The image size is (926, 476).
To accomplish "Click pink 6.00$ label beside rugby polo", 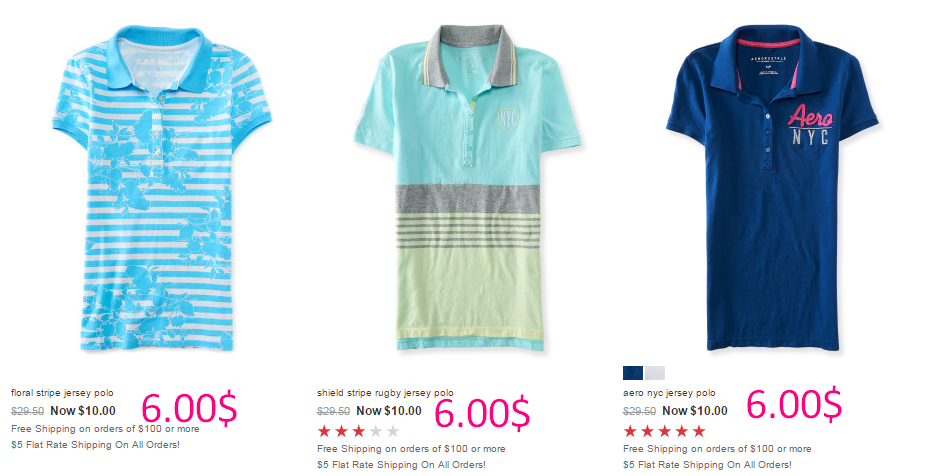I will click(x=482, y=412).
